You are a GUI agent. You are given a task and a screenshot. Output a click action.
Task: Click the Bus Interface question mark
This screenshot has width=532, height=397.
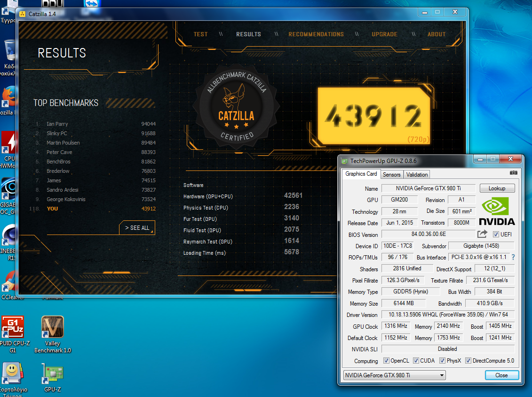pyautogui.click(x=513, y=258)
